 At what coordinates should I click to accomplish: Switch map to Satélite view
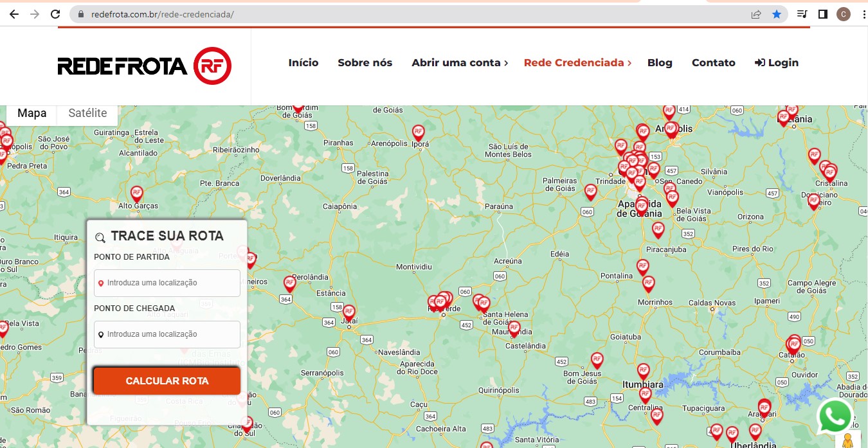tap(87, 114)
